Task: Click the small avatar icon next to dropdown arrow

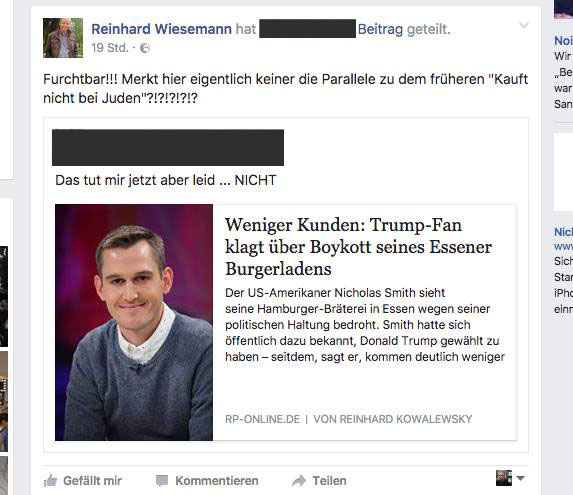Action: point(504,478)
